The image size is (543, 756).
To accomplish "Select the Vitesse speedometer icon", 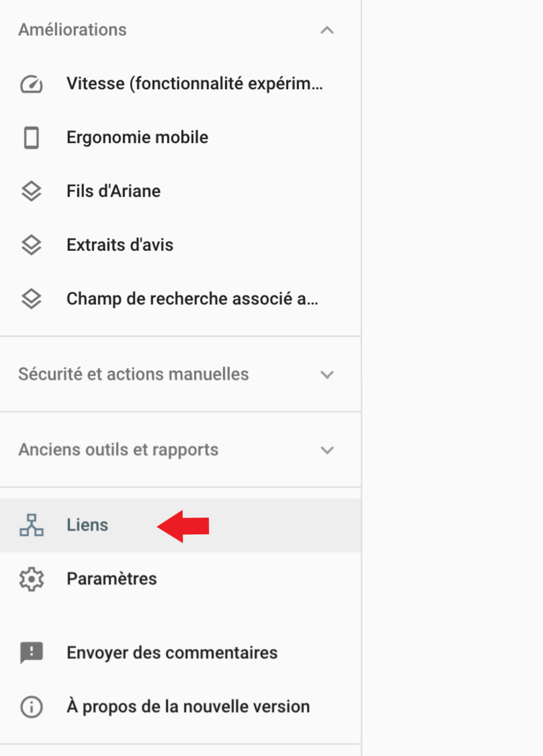I will tap(30, 83).
